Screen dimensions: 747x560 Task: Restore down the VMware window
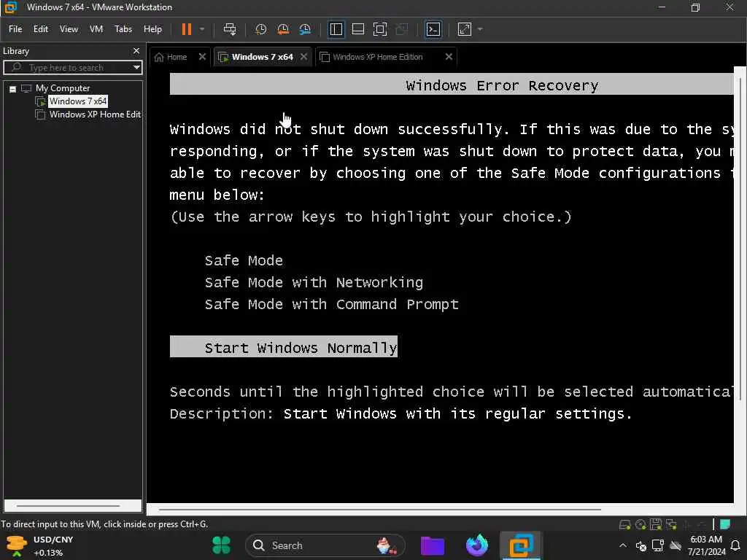click(x=695, y=7)
